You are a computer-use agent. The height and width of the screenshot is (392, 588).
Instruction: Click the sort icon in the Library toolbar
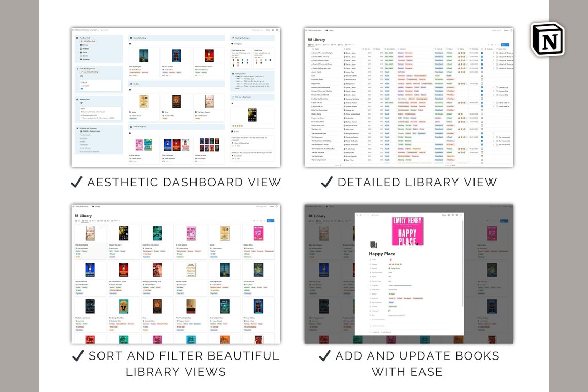pos(492,44)
